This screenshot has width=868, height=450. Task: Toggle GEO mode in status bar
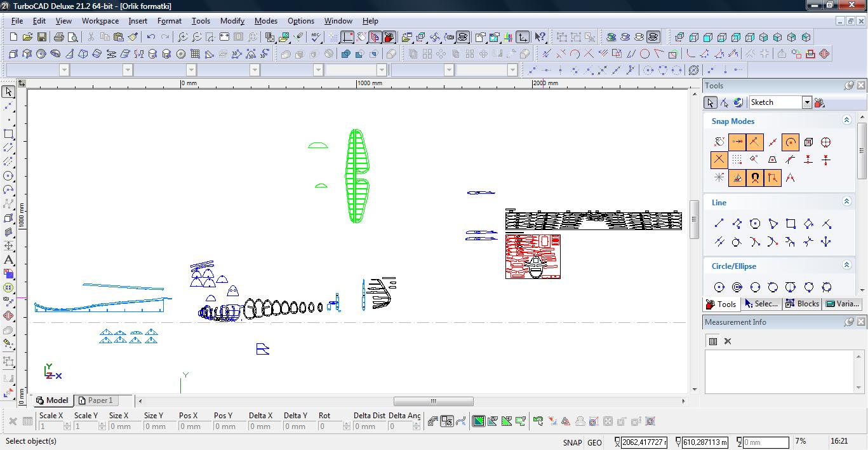594,442
